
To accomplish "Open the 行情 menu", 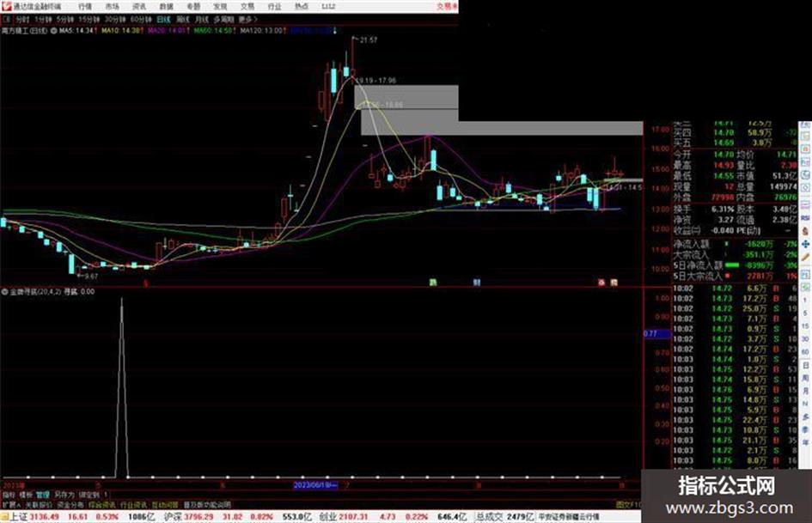I will coord(85,7).
